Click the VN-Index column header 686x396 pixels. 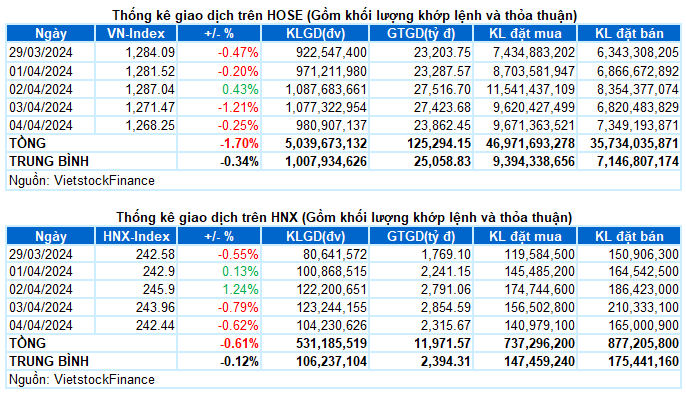point(136,34)
